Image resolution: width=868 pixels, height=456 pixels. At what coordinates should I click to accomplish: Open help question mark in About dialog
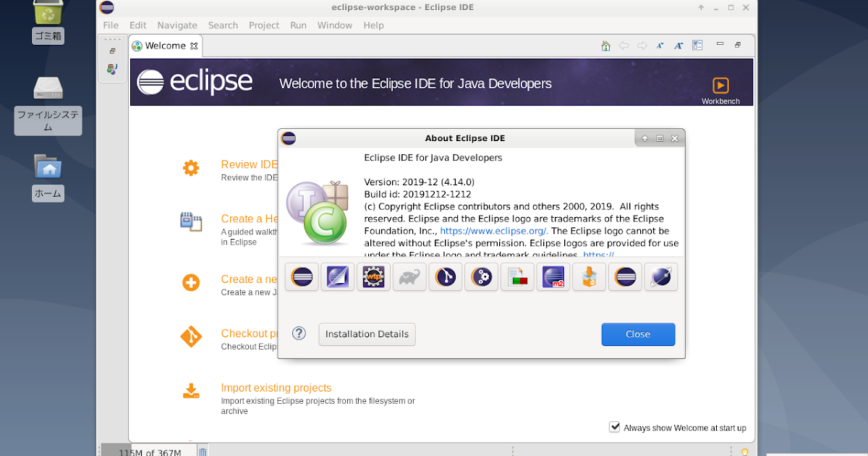(x=299, y=334)
